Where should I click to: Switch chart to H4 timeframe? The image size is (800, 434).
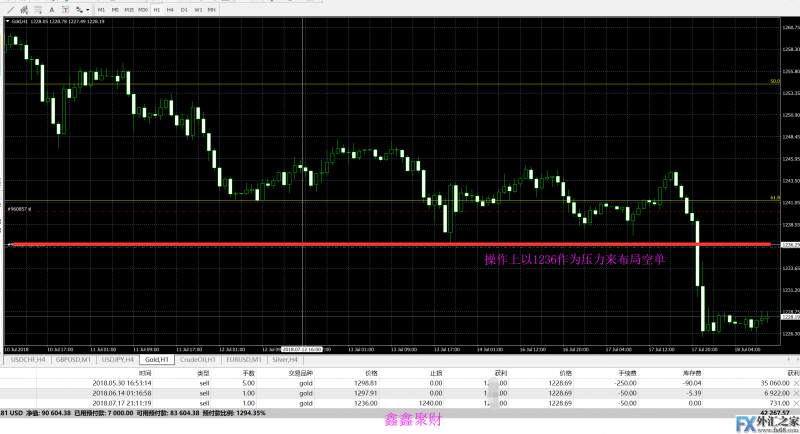(x=170, y=8)
